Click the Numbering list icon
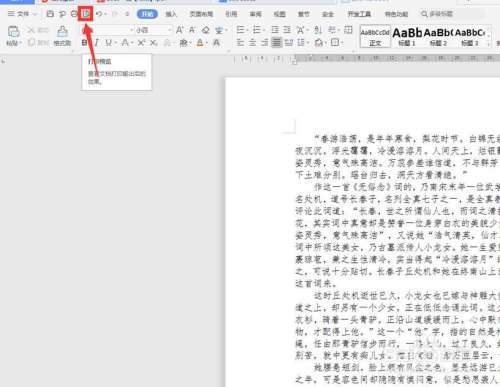 256,30
